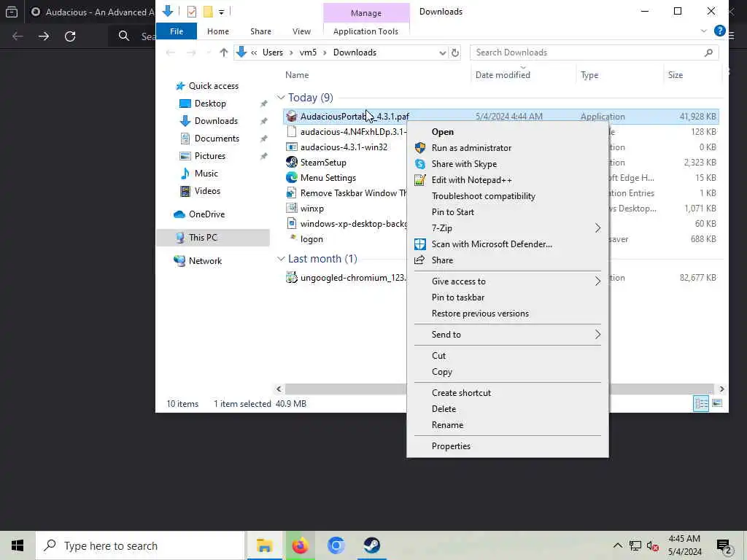Image resolution: width=747 pixels, height=560 pixels.
Task: Switch to large icons view layout
Action: (717, 403)
